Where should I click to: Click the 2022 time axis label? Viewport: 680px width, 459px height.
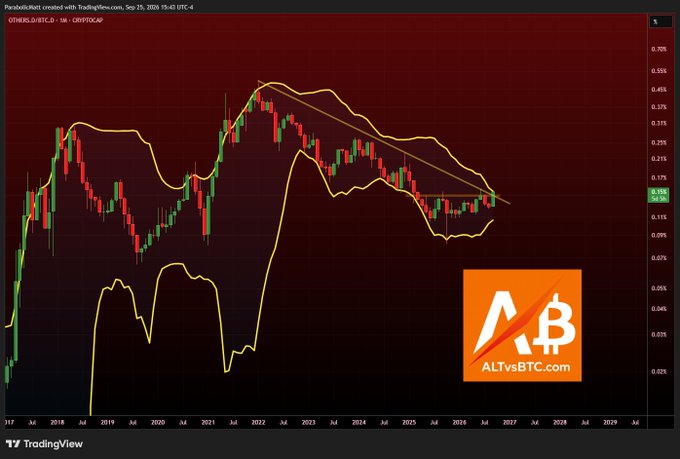pos(258,422)
